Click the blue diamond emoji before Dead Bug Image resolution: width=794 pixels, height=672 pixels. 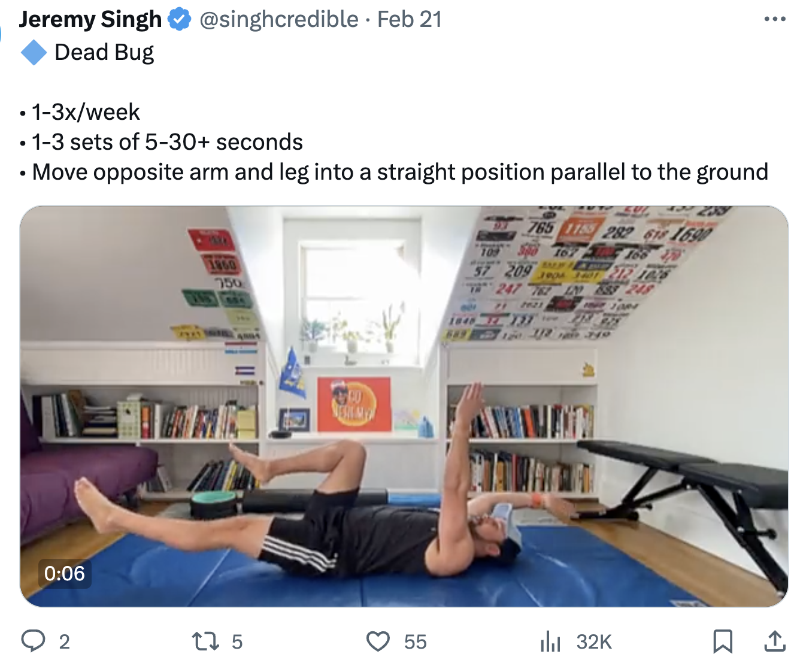click(34, 52)
